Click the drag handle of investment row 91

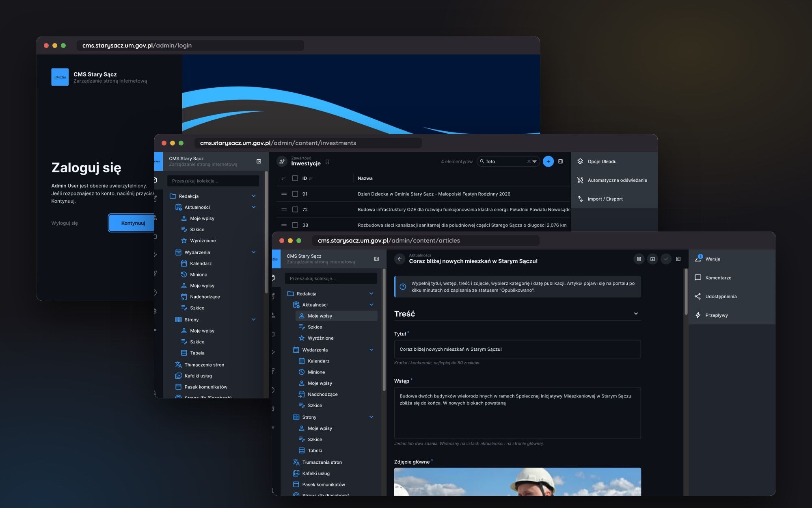[x=284, y=194]
